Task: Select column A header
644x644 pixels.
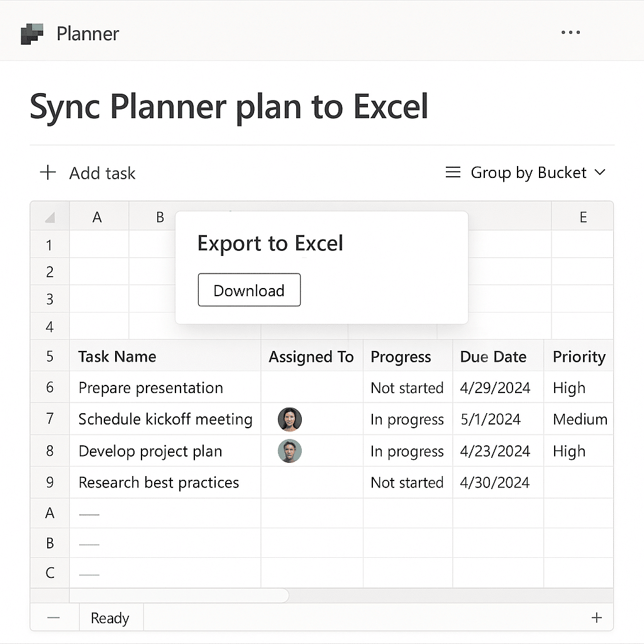Action: point(99,216)
